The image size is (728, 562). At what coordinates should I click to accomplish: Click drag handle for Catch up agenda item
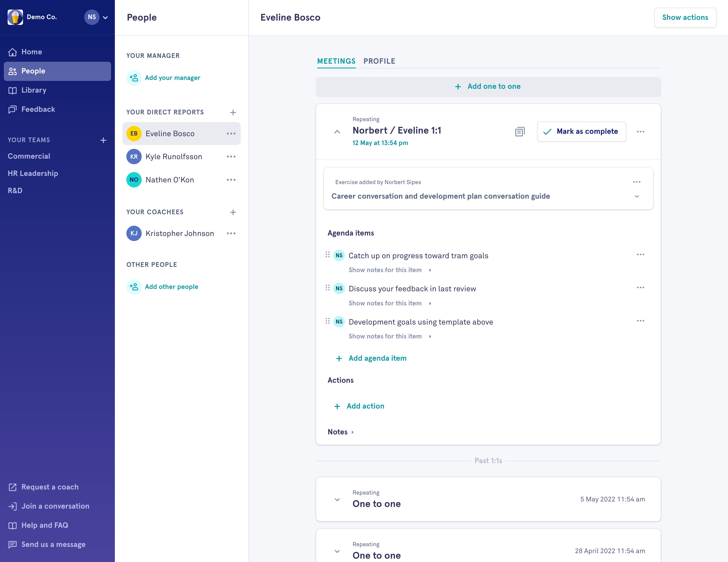click(327, 255)
